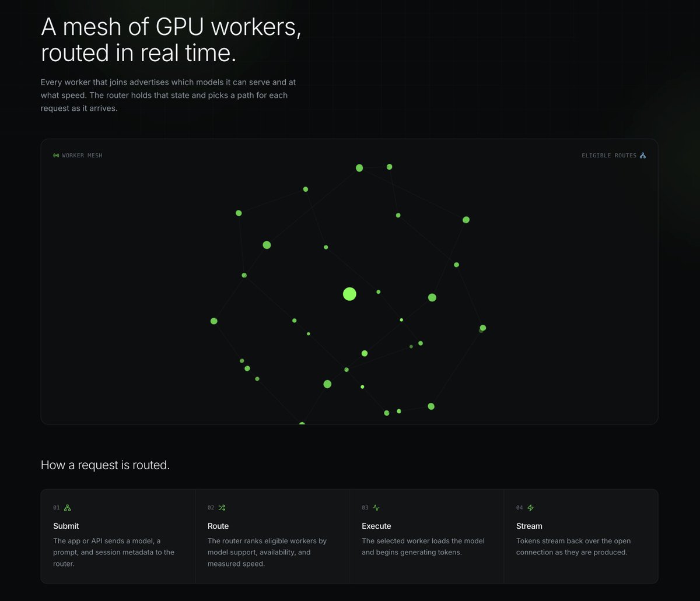Click the broadcast icon beside WORKER MESH
The height and width of the screenshot is (601, 700).
tap(56, 156)
